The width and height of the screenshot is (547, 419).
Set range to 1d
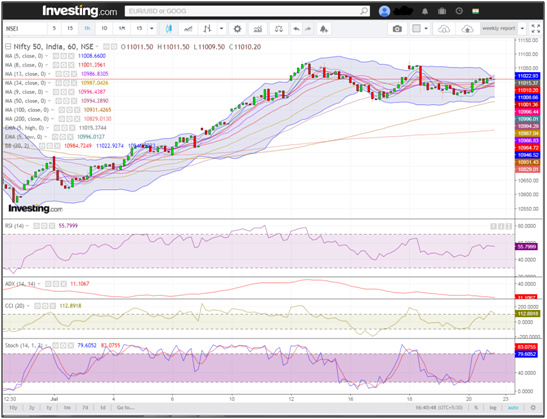click(103, 407)
